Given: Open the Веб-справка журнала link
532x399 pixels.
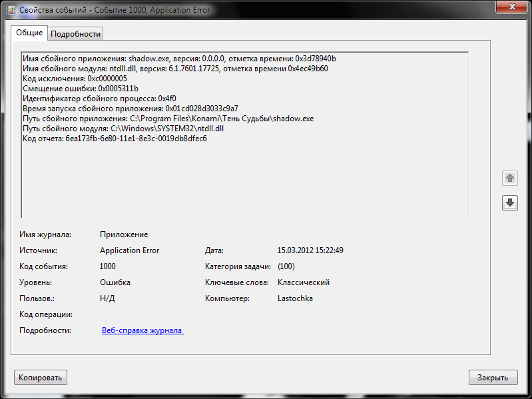Looking at the screenshot, I should pos(142,330).
